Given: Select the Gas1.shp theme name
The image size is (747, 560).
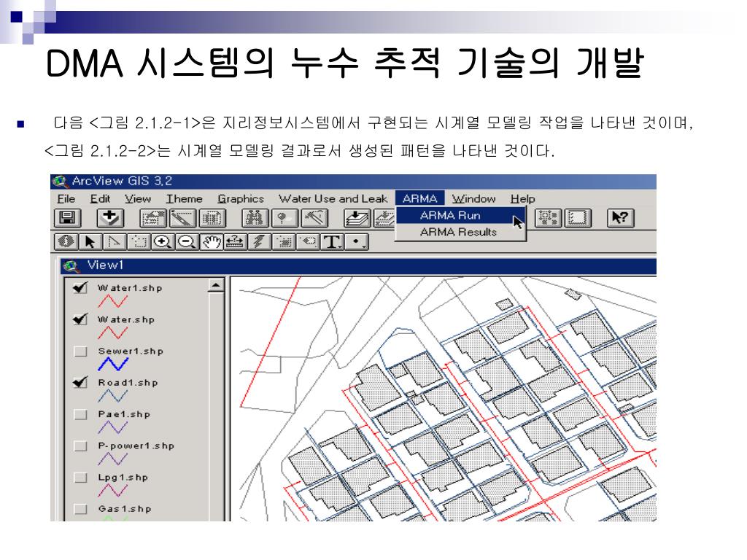Looking at the screenshot, I should point(125,508).
